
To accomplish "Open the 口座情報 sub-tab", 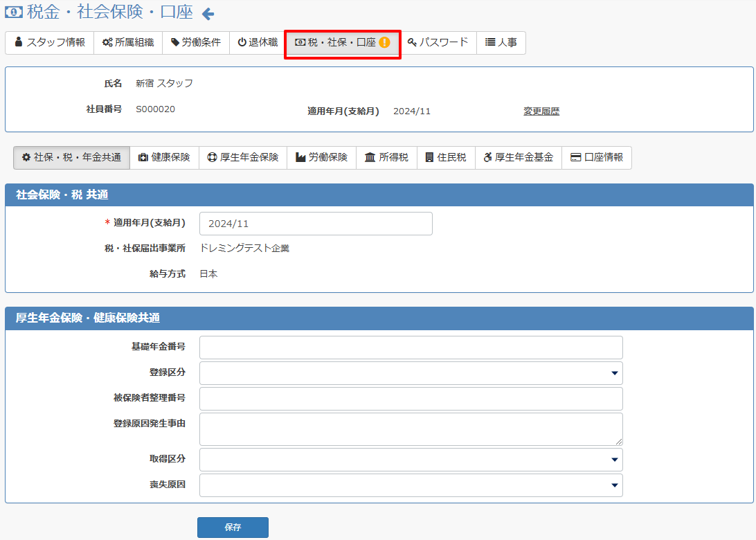I will (x=597, y=157).
